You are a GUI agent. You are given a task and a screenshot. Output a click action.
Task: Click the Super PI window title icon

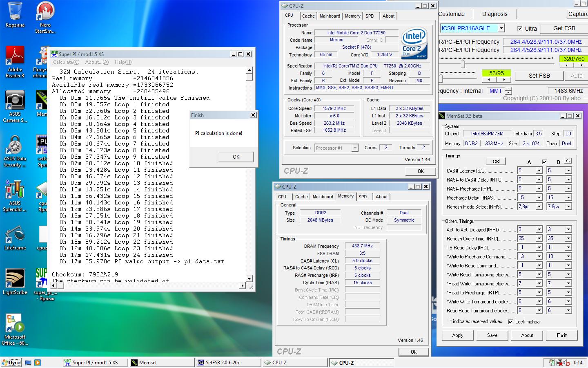54,54
